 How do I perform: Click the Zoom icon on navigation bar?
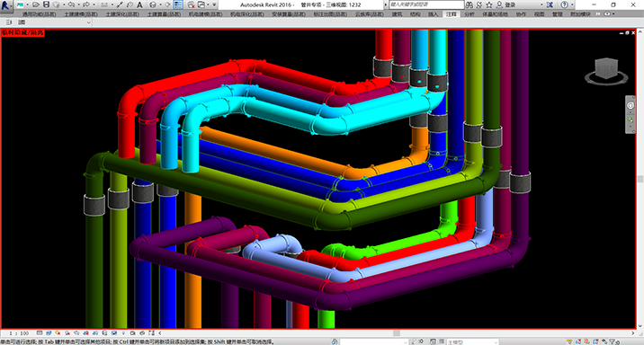(631, 119)
